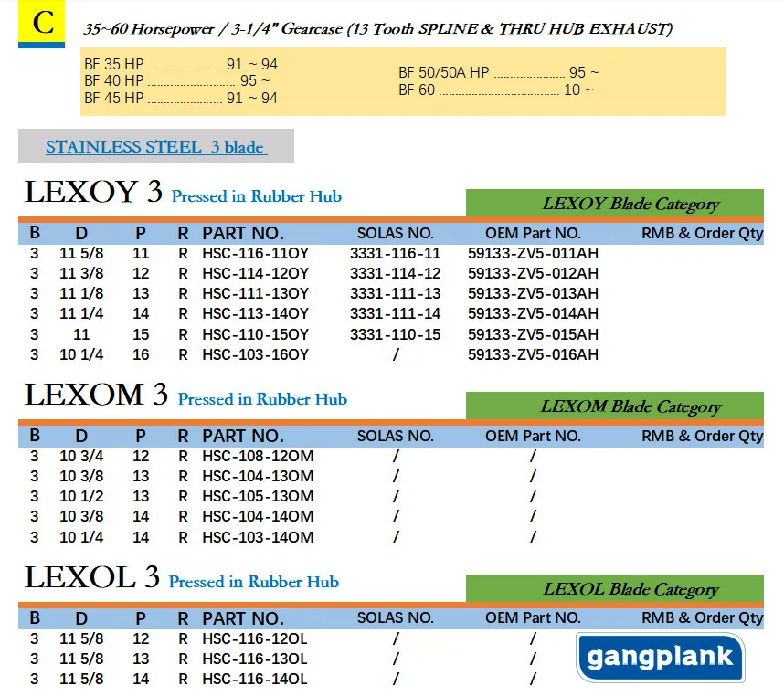Click part number HSC-116-12OL
This screenshot has height=696, width=784.
pyautogui.click(x=255, y=638)
